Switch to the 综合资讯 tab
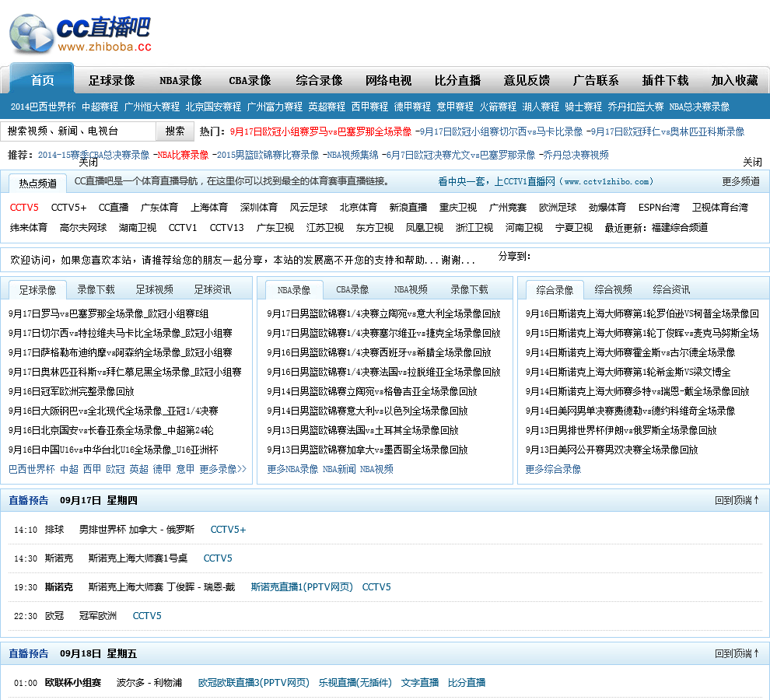This screenshot has width=770, height=700. point(671,289)
